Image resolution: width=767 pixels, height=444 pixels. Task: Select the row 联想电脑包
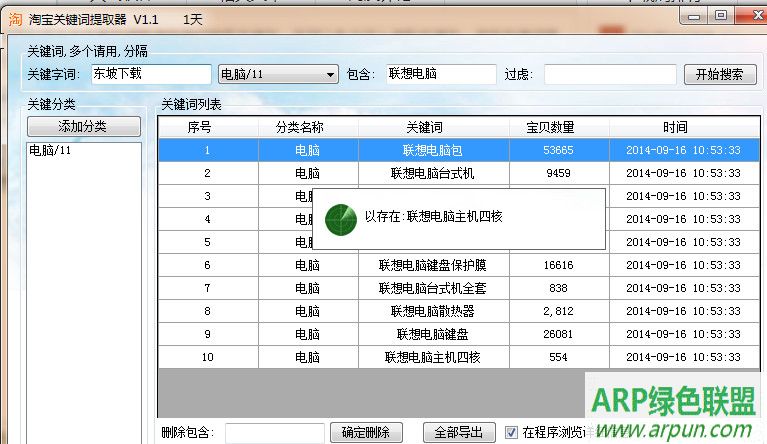[x=459, y=150]
